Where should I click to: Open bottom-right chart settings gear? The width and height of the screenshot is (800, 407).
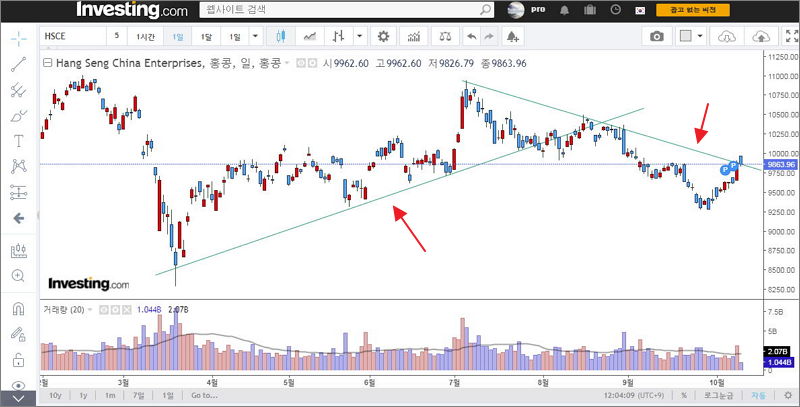[x=788, y=395]
